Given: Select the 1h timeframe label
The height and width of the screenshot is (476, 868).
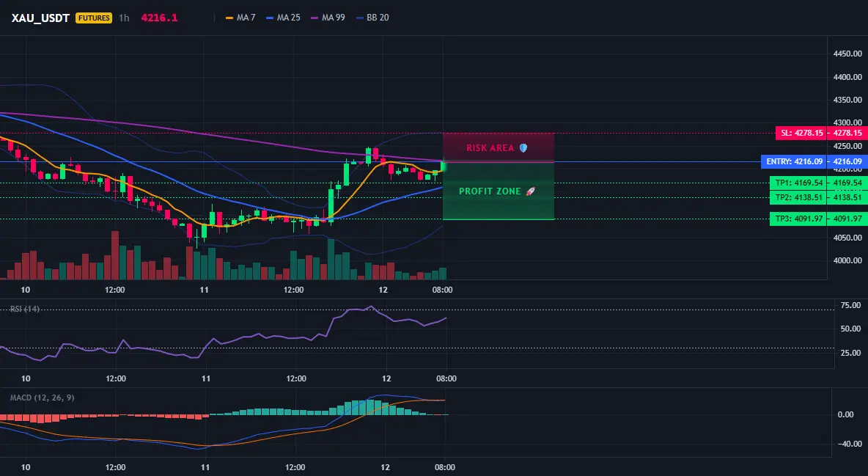Looking at the screenshot, I should click(124, 18).
